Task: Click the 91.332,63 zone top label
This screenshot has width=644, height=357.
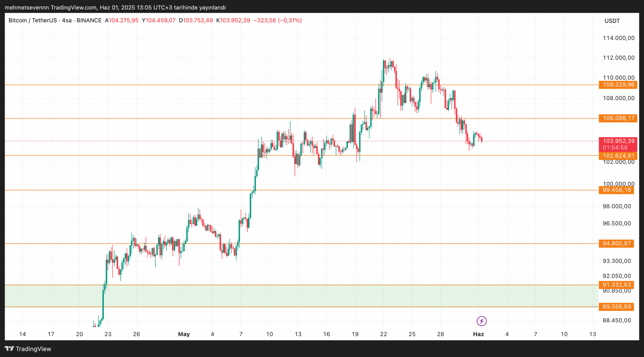Action: pyautogui.click(x=616, y=285)
